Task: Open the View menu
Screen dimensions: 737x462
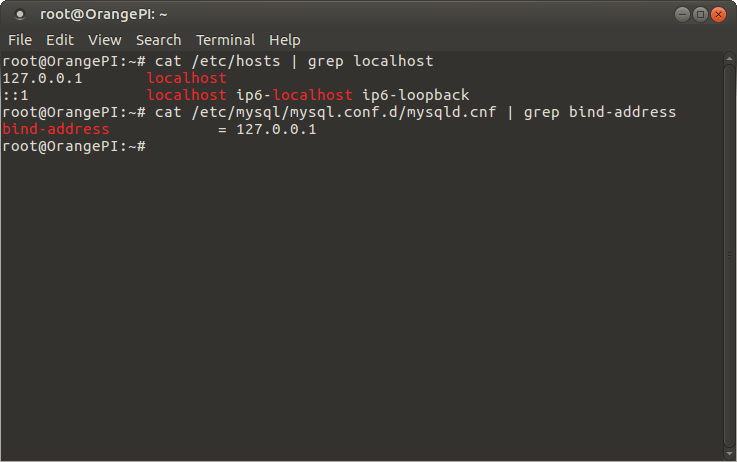Action: pyautogui.click(x=105, y=40)
